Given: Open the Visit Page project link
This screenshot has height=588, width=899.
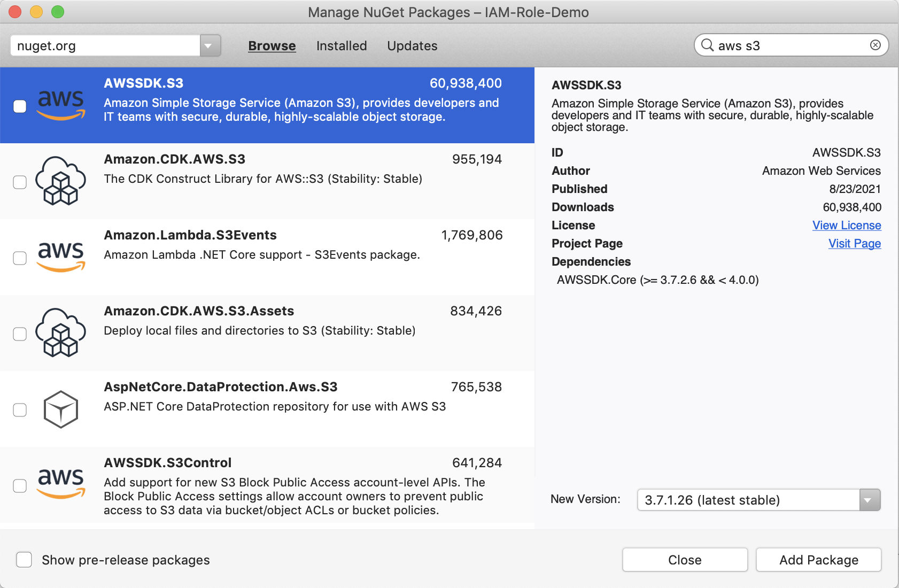Looking at the screenshot, I should tap(855, 244).
